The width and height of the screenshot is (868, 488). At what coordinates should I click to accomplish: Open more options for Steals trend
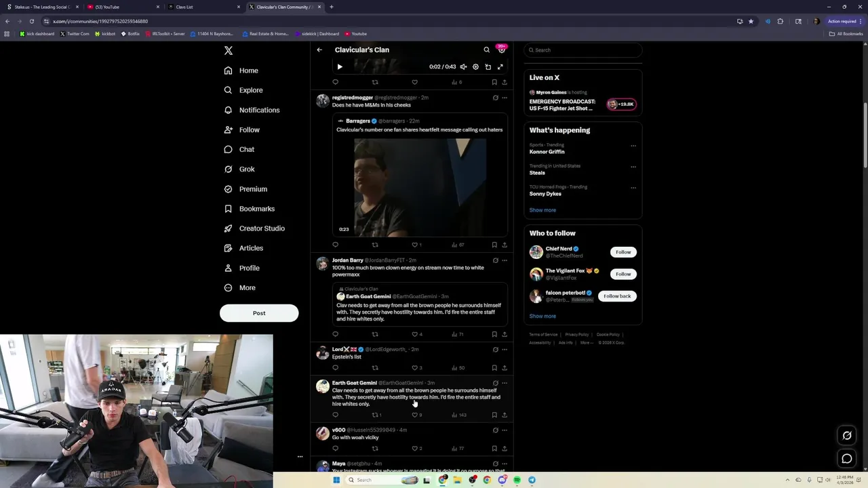coord(633,167)
